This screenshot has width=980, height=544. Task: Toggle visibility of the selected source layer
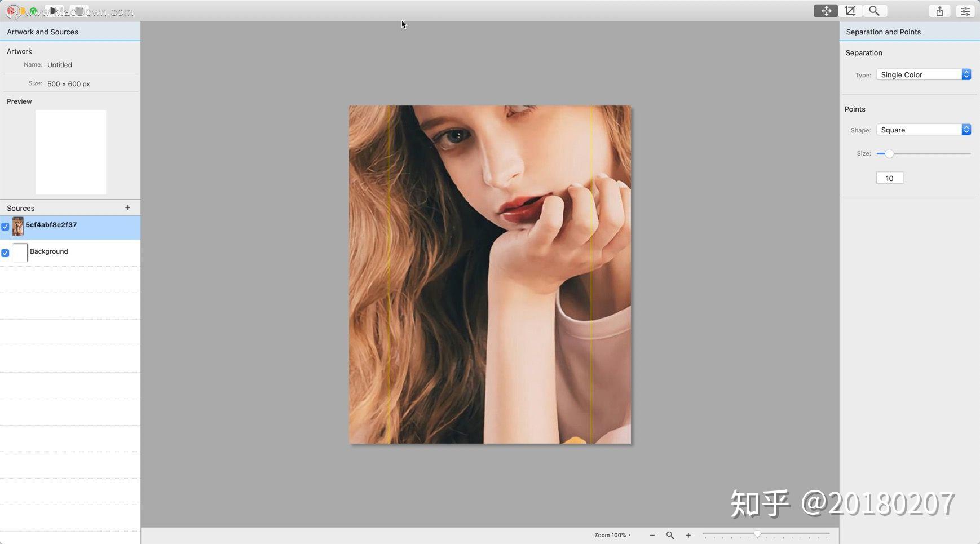coord(5,226)
